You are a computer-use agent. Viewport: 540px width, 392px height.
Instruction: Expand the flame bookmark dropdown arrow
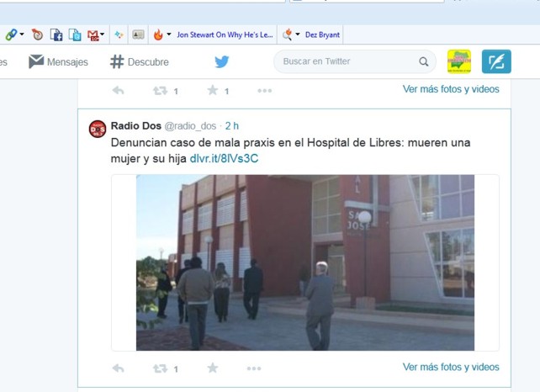(169, 34)
